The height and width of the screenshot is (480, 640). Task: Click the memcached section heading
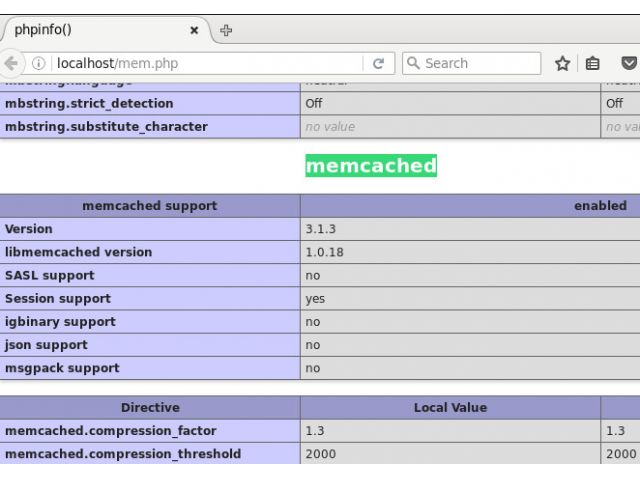coord(371,165)
